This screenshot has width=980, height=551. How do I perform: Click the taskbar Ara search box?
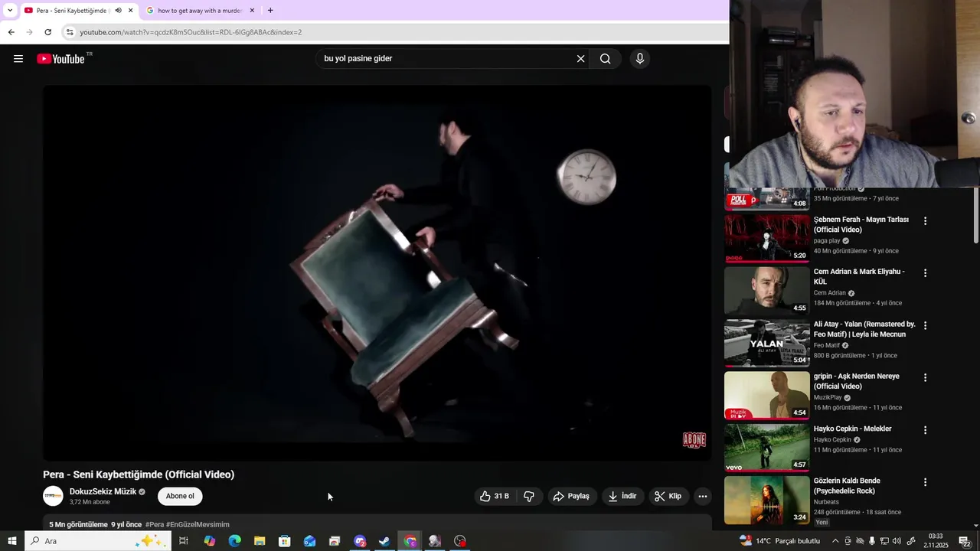97,541
